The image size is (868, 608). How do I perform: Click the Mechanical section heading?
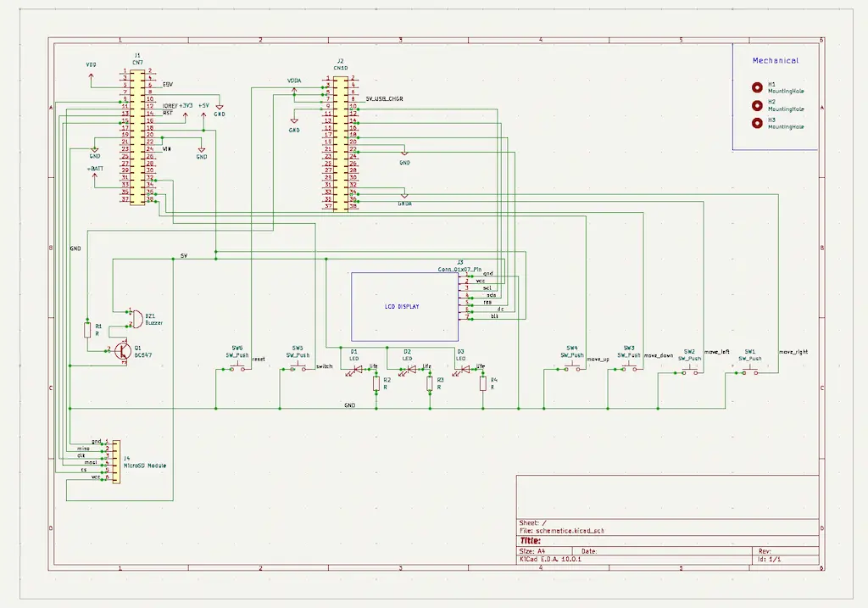(775, 60)
